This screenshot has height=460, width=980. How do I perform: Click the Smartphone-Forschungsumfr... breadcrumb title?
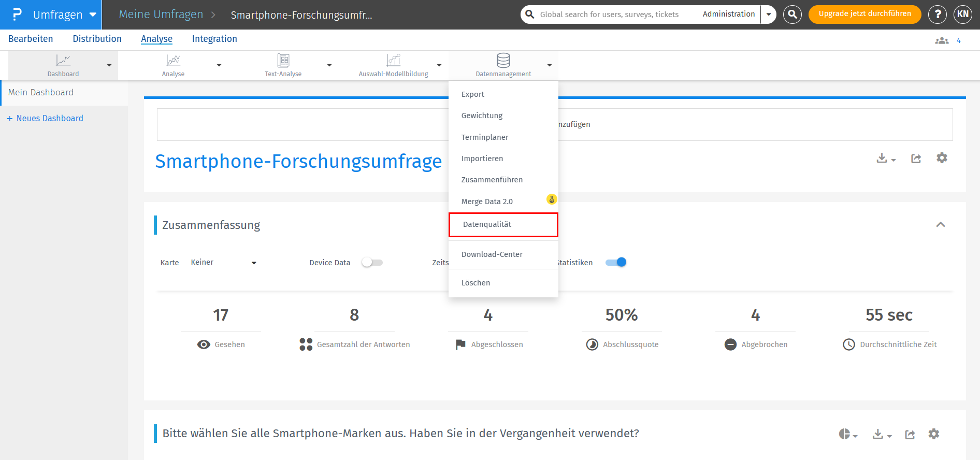301,15
